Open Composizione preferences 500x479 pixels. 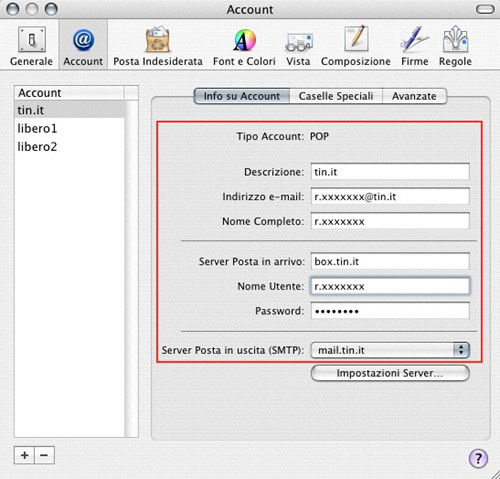click(356, 46)
